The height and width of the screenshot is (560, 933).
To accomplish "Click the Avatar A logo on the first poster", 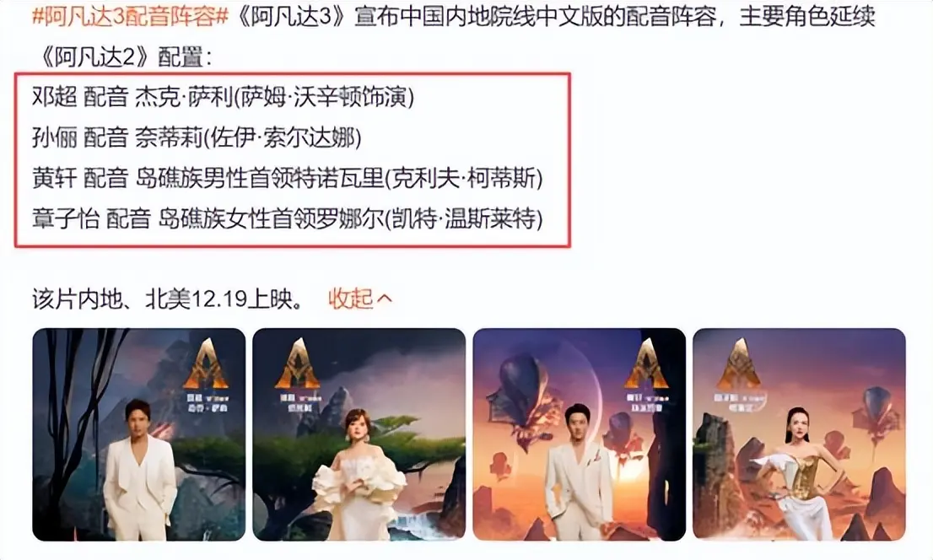I will tap(205, 363).
